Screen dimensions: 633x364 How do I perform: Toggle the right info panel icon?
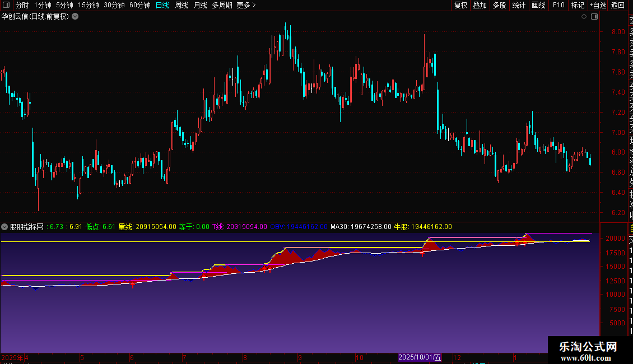pyautogui.click(x=594, y=17)
